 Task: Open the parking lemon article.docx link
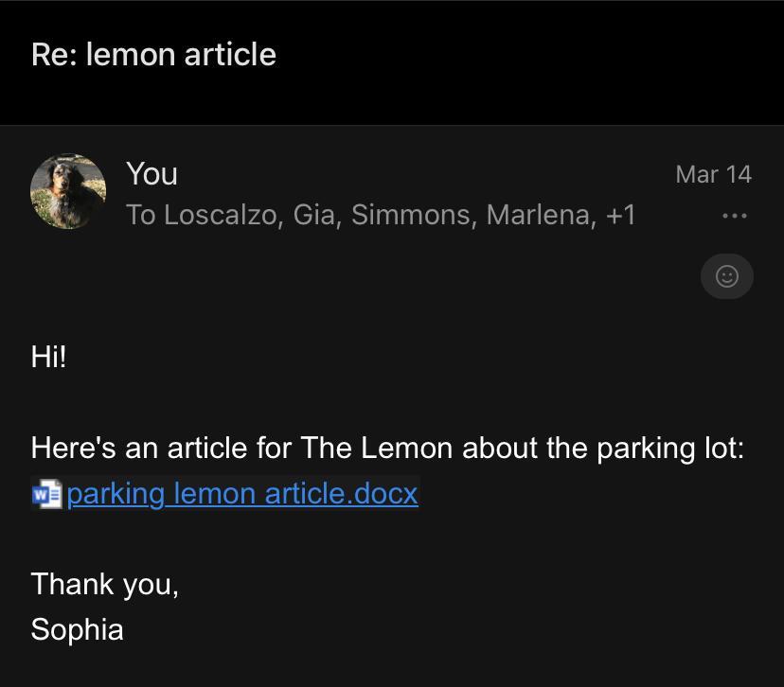(x=242, y=494)
